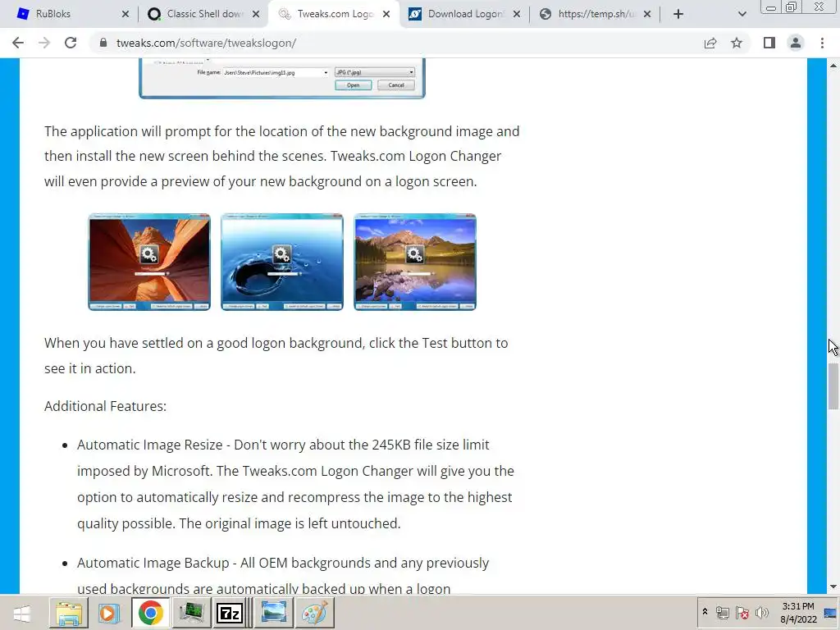Toggle the browser side panel

[769, 43]
